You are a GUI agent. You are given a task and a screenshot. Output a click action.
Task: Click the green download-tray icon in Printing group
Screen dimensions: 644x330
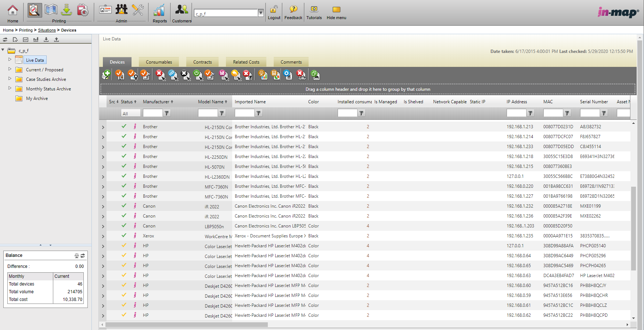tap(66, 10)
